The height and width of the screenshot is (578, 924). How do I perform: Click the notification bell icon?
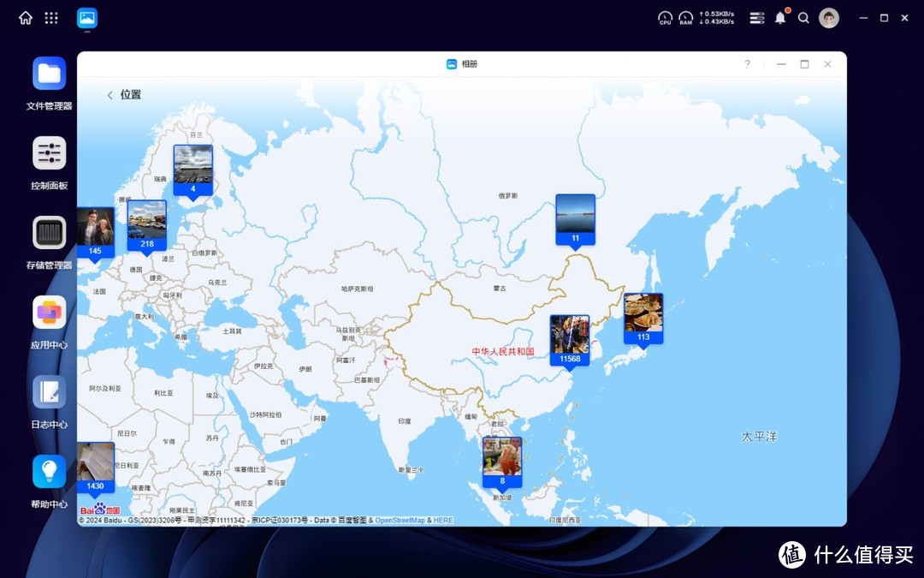[x=780, y=18]
